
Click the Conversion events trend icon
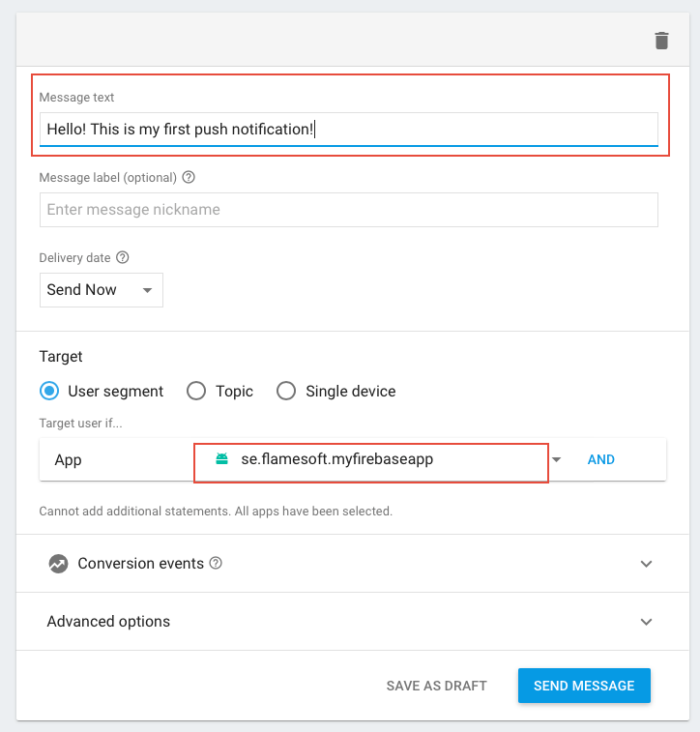click(x=58, y=564)
